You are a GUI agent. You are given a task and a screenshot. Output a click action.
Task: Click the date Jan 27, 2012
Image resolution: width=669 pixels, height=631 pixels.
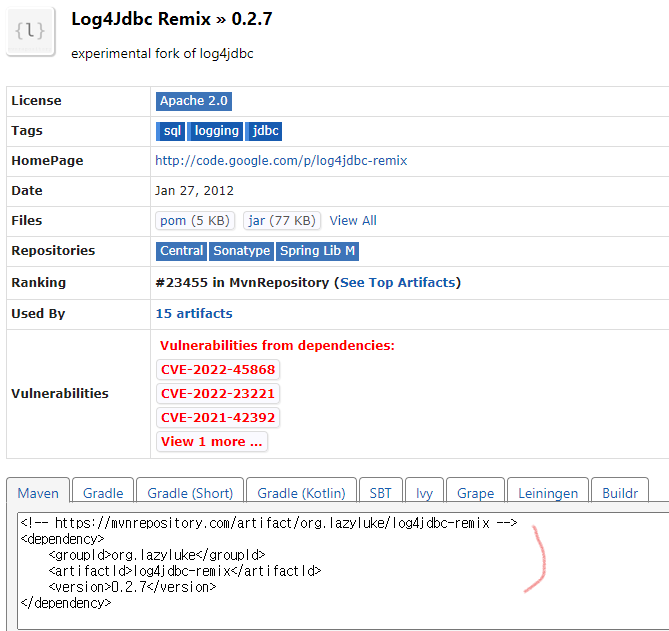[x=194, y=191]
